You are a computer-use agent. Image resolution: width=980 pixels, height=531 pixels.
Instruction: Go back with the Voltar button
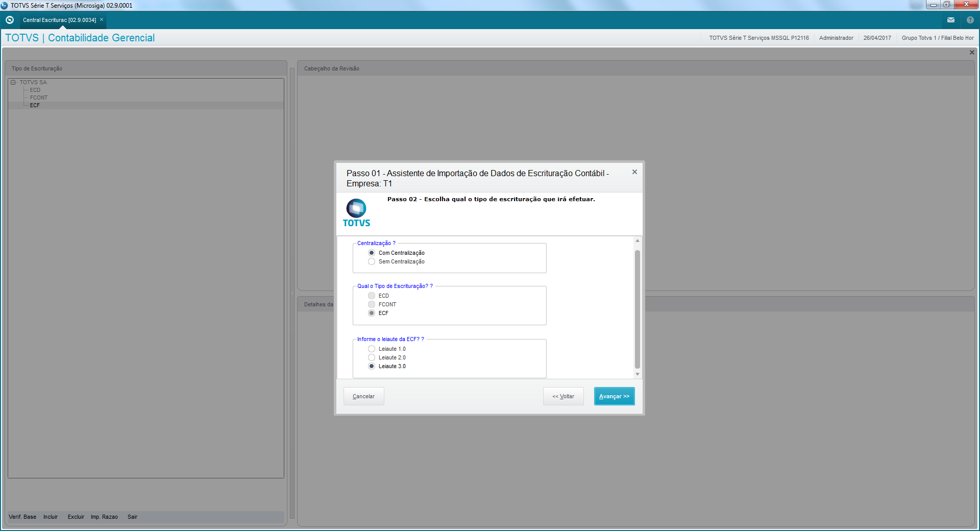click(x=563, y=396)
